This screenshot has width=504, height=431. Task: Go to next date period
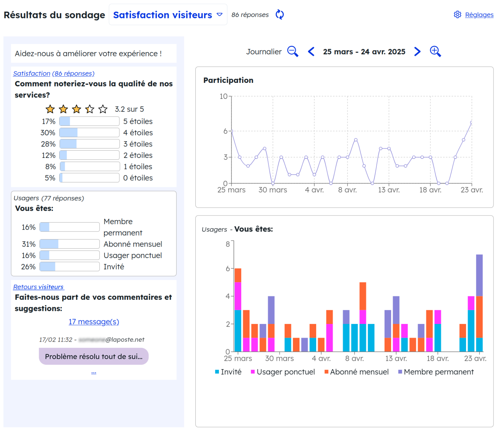[x=417, y=52]
